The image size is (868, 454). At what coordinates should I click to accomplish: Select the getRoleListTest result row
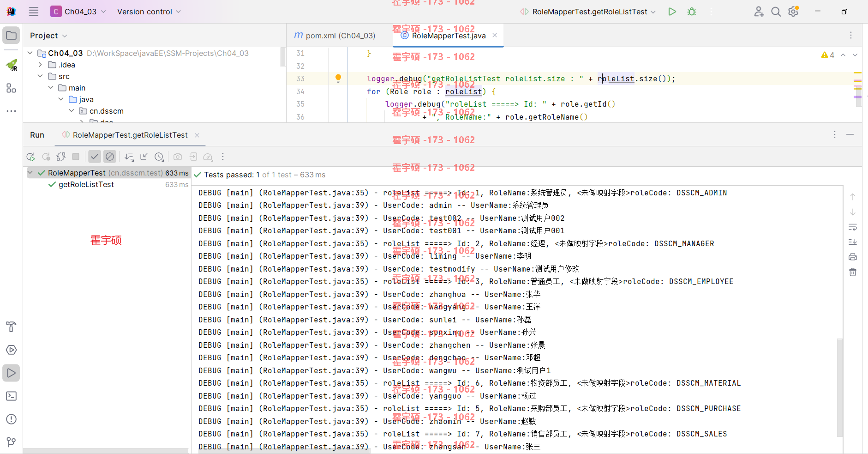coord(108,184)
